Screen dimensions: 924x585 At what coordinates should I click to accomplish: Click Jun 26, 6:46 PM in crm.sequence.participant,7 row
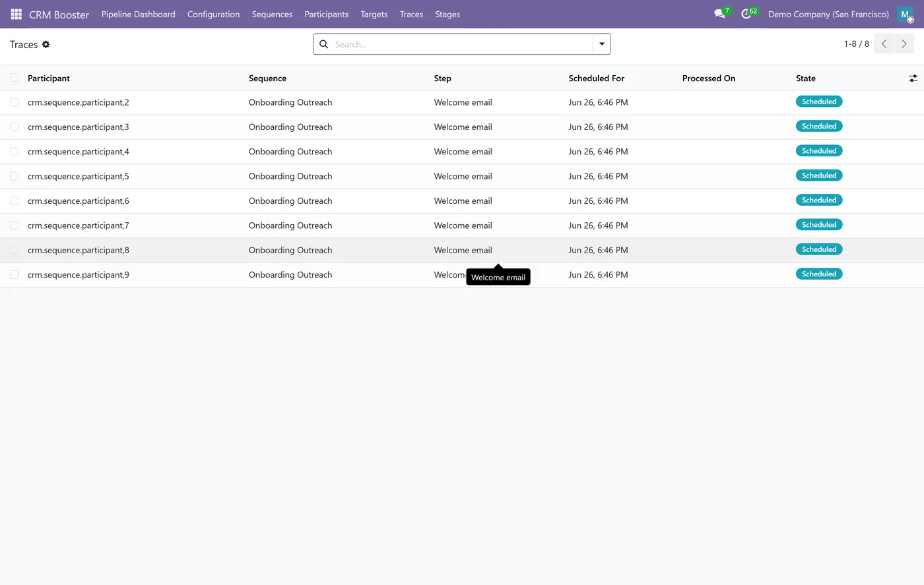[x=599, y=226]
